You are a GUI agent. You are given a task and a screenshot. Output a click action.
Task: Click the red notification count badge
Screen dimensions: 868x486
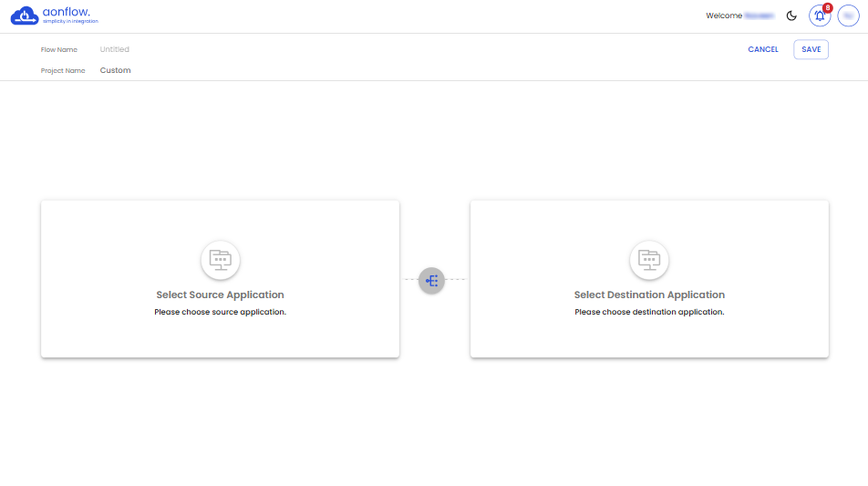827,8
